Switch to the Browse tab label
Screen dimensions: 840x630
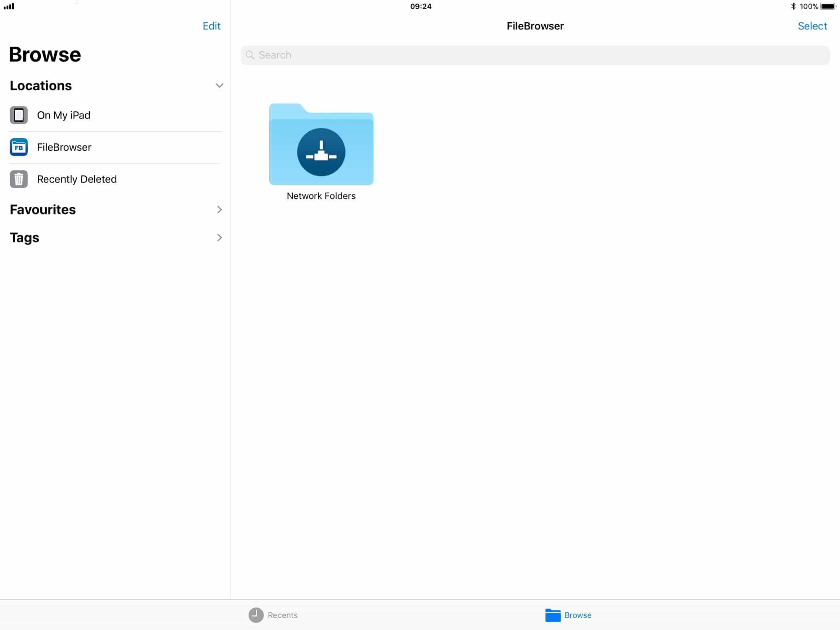point(577,615)
